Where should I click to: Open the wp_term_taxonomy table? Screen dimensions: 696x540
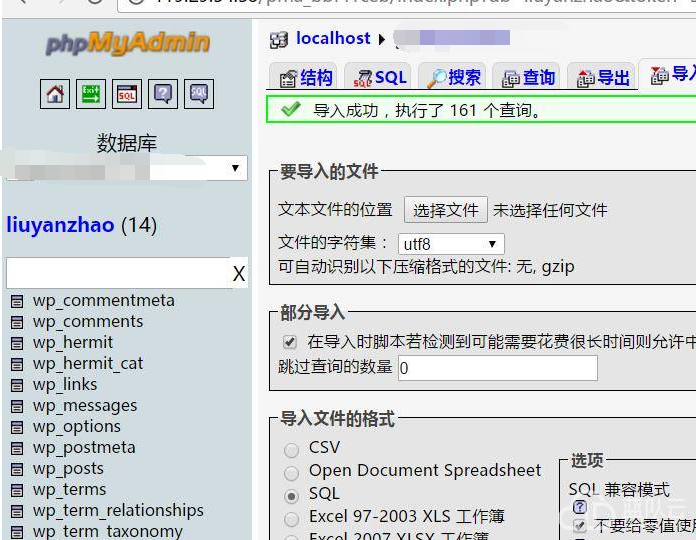[107, 532]
